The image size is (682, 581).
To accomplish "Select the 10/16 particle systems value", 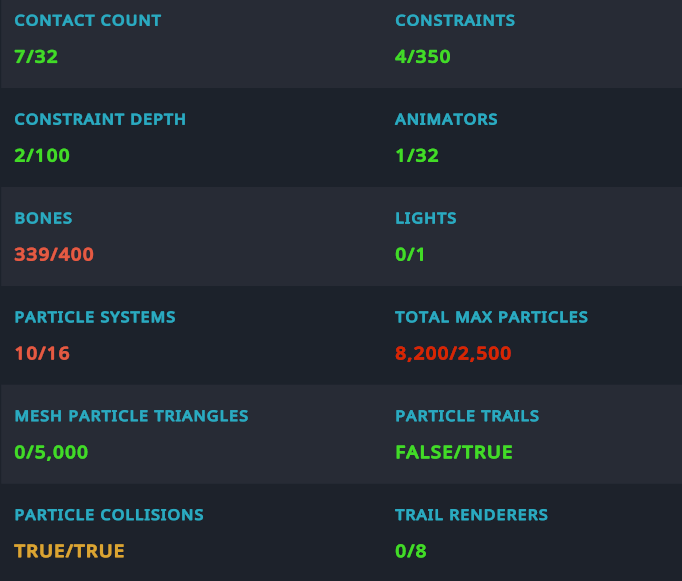I will 42,354.
